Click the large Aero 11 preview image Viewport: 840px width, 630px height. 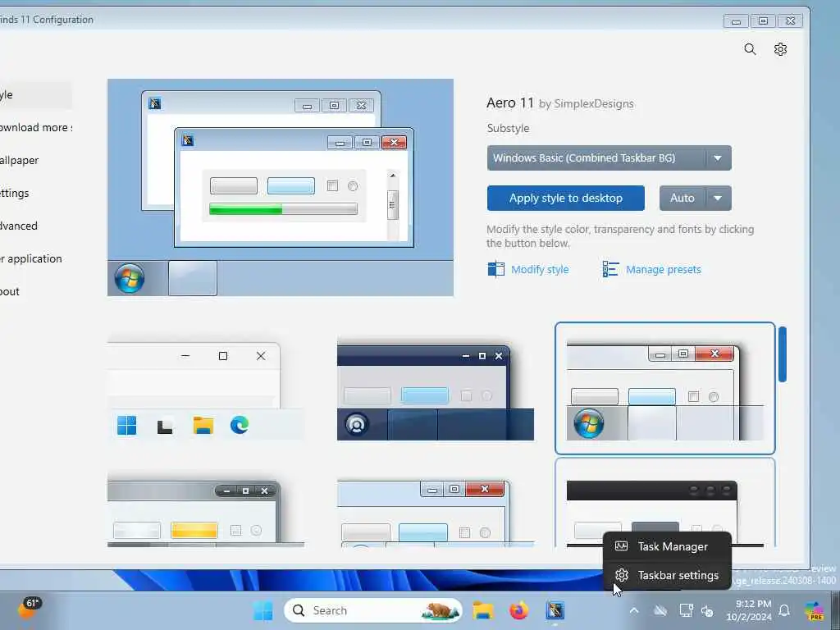point(281,188)
